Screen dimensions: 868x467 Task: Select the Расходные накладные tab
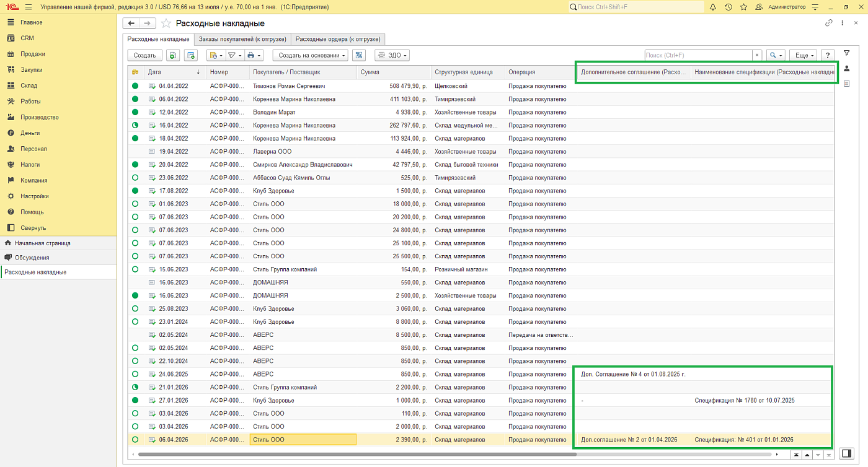pos(158,39)
